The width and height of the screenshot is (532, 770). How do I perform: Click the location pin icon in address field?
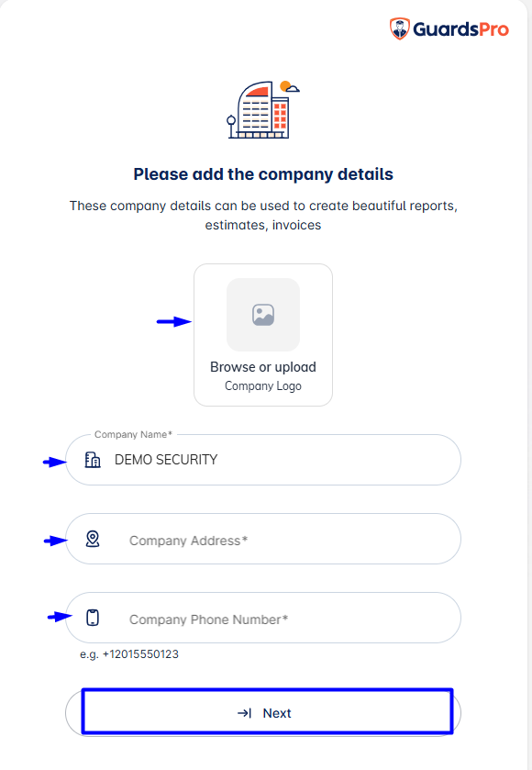(x=93, y=539)
